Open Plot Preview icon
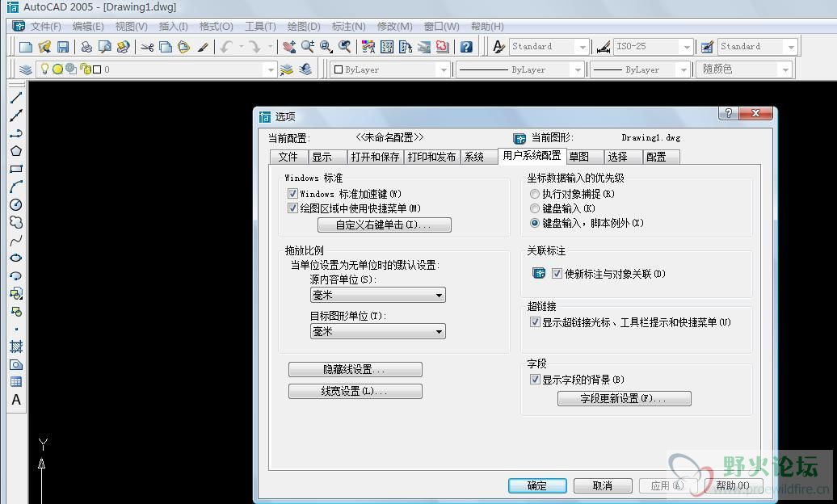The height and width of the screenshot is (504, 837). click(x=105, y=47)
